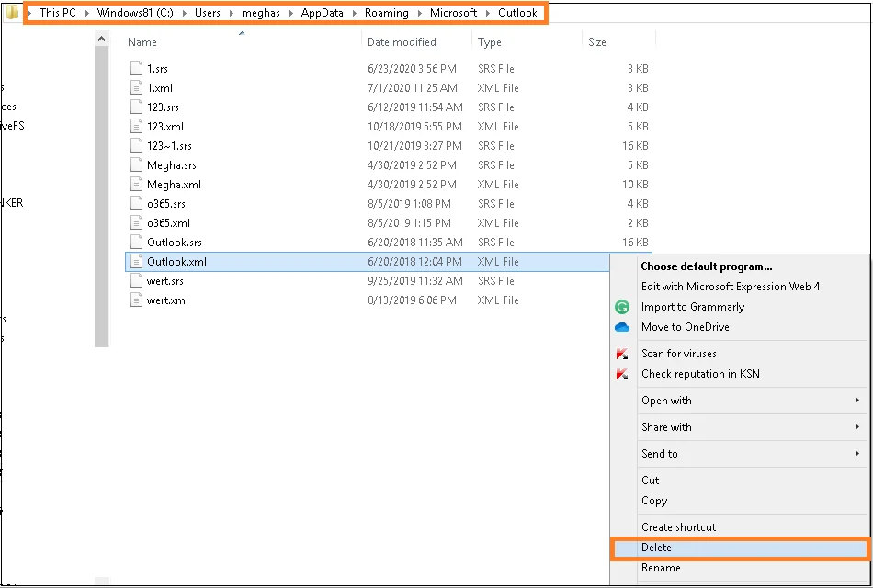Expand breadcrumb arrow after This PC

pyautogui.click(x=87, y=13)
